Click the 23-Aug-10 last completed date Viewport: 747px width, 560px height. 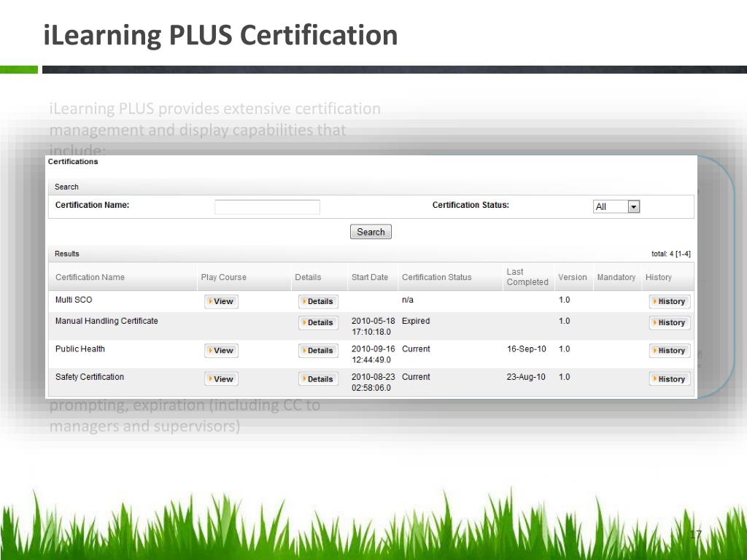526,377
